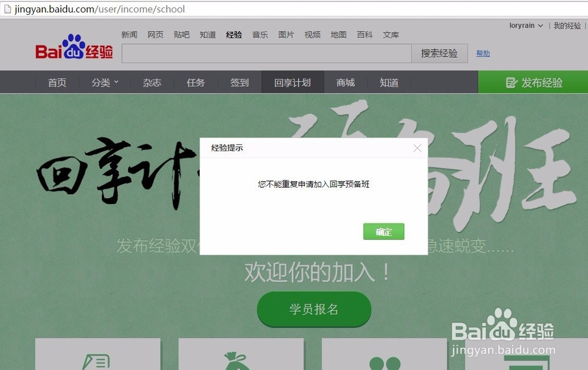
Task: Click dialog message 您不能重复申请加入回享预备班
Action: 313,184
